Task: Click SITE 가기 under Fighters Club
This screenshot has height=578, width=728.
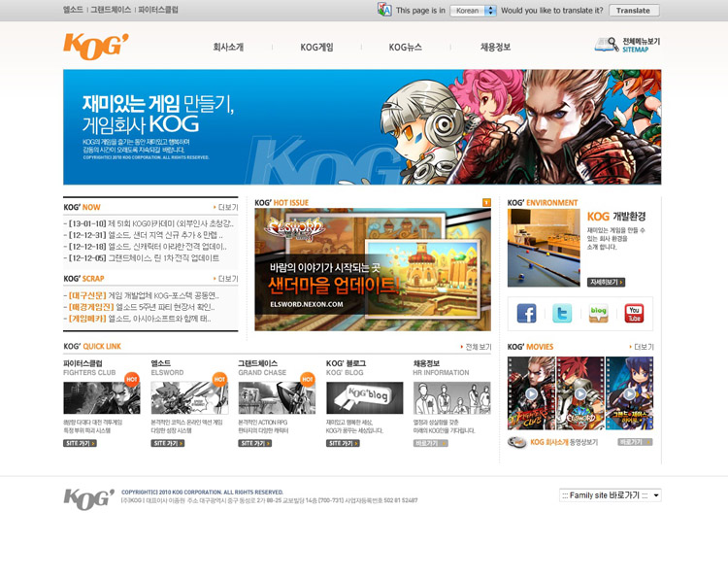Action: (x=80, y=444)
